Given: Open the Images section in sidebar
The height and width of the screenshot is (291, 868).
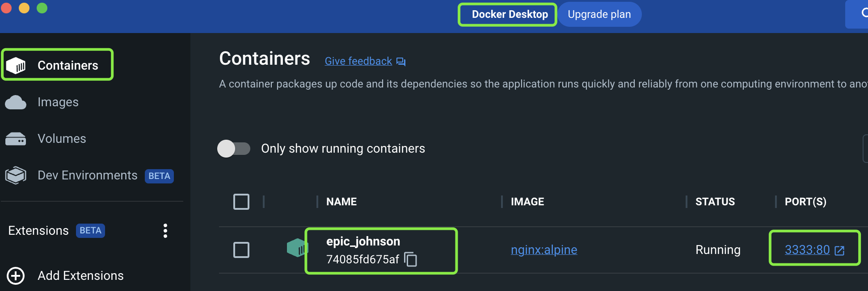Looking at the screenshot, I should click(58, 102).
